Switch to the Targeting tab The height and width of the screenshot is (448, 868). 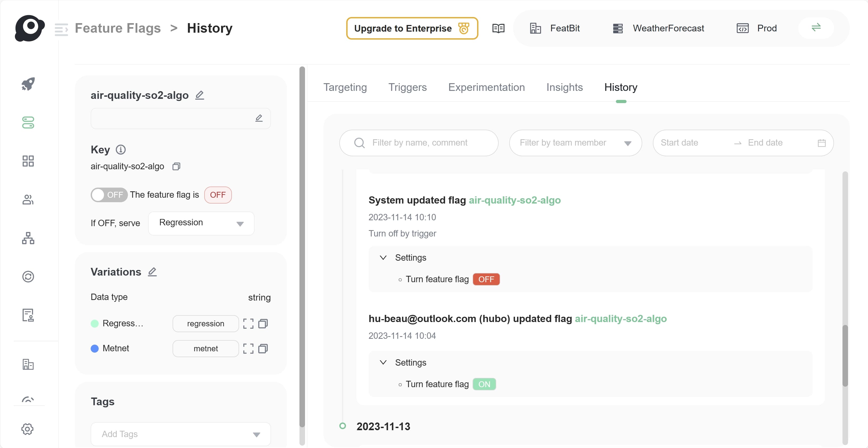[345, 87]
